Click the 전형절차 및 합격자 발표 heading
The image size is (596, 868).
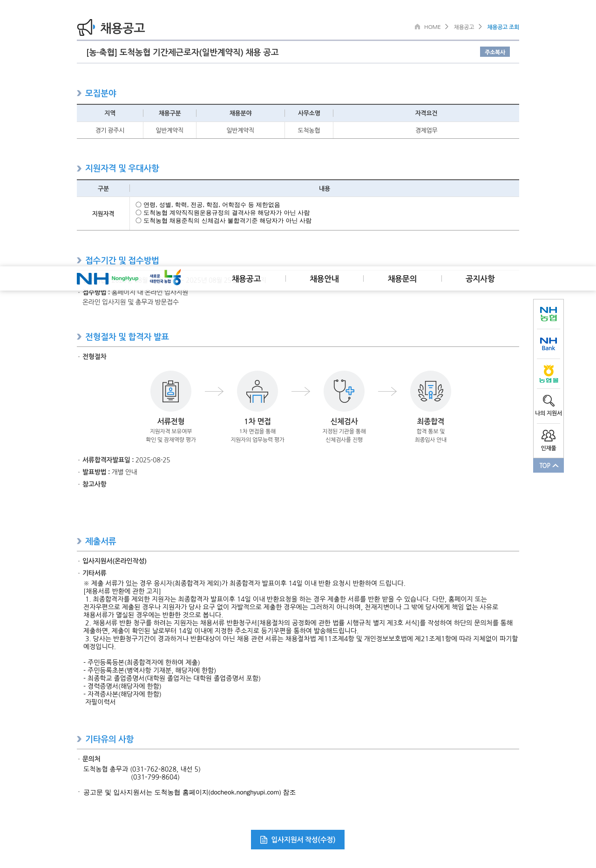[127, 337]
